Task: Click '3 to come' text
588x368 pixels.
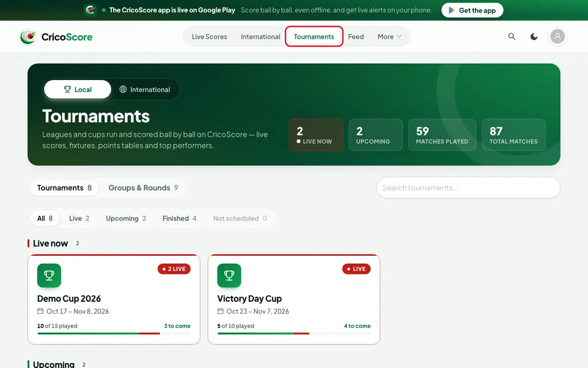Action: point(177,326)
